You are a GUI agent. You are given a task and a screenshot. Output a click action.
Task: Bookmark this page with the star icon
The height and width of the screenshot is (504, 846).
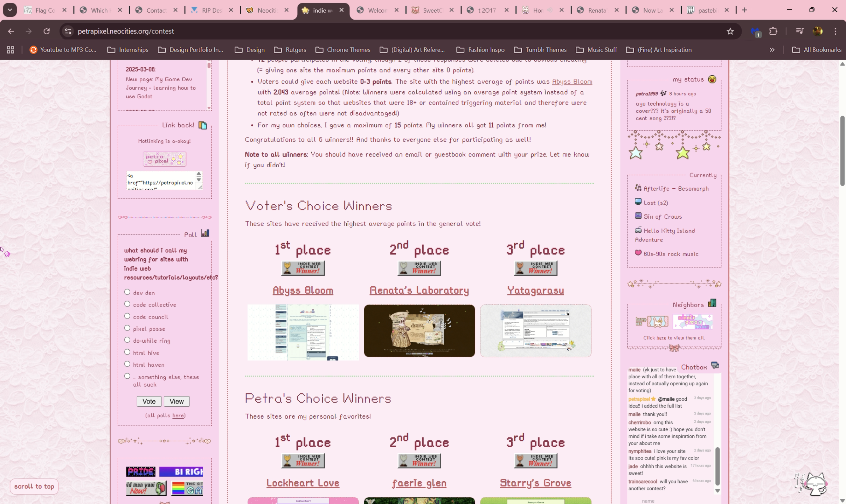pyautogui.click(x=730, y=31)
